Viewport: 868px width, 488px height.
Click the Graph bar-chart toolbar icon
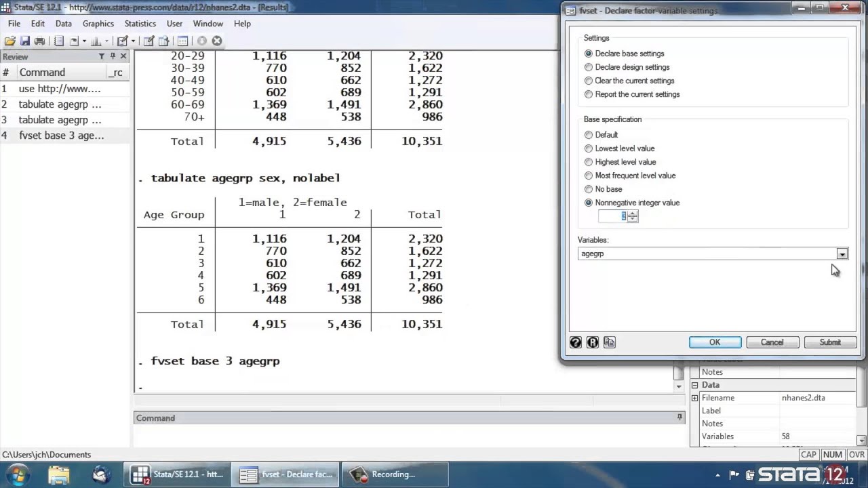[x=96, y=41]
